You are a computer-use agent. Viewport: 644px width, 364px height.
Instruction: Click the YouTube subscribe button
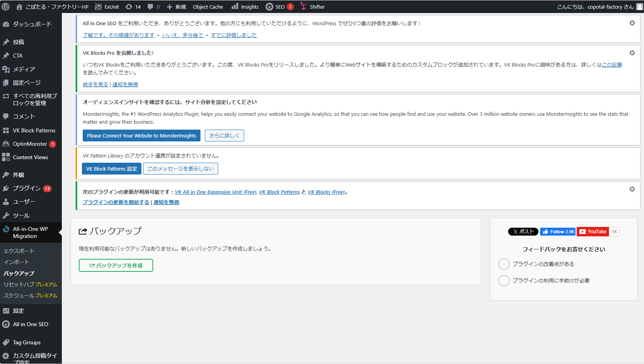[593, 232]
